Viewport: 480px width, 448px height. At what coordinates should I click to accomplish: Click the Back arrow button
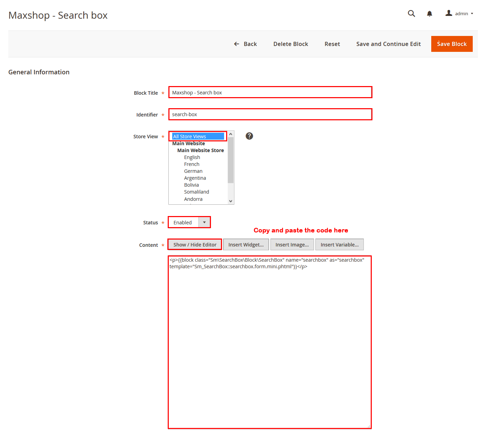point(245,44)
